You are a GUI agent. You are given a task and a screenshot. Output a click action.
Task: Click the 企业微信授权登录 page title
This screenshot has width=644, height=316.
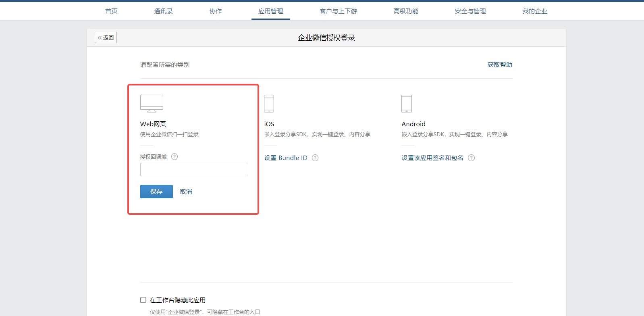[326, 38]
